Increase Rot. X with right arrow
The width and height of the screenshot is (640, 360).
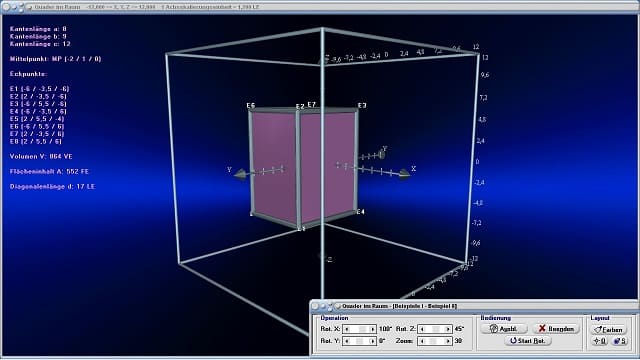372,329
